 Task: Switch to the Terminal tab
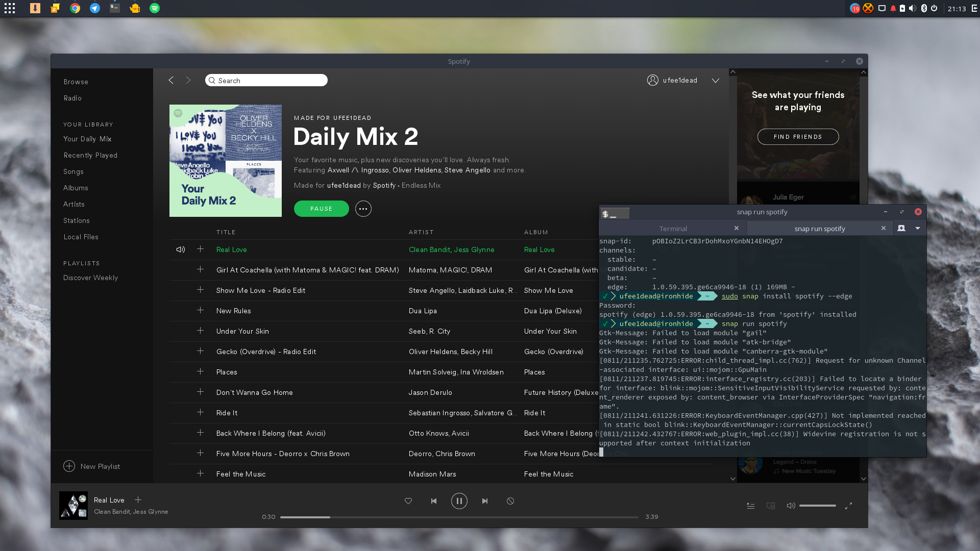(673, 229)
